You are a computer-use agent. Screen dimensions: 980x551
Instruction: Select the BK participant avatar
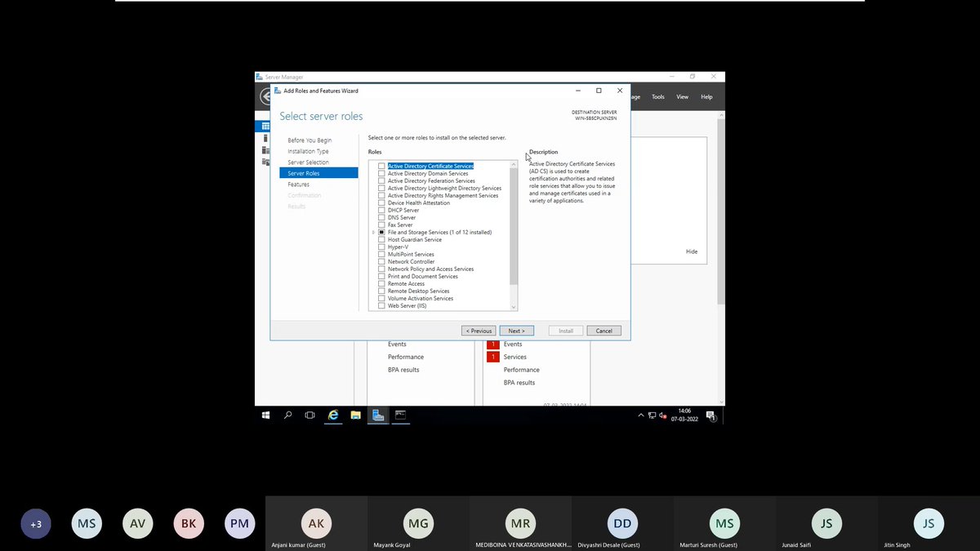coord(189,523)
